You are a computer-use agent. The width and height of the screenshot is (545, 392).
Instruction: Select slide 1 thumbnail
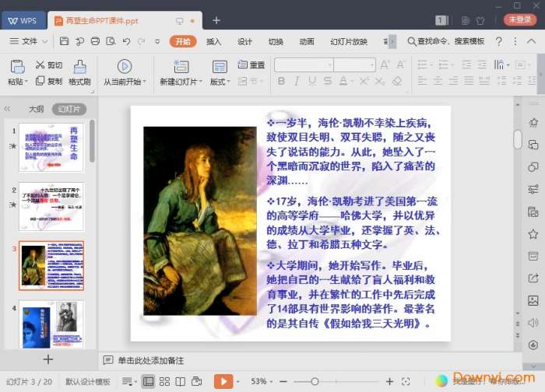tap(51, 147)
